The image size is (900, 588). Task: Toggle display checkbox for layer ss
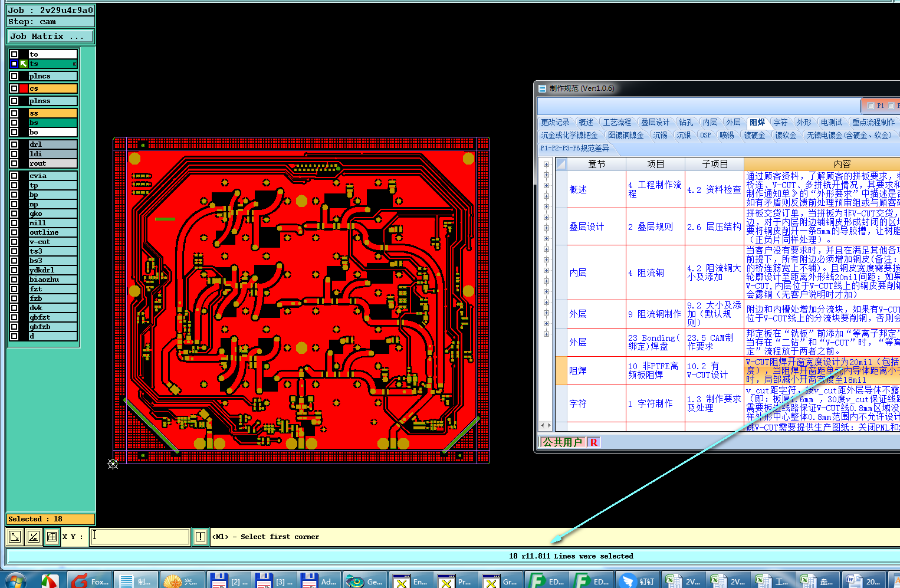[14, 113]
